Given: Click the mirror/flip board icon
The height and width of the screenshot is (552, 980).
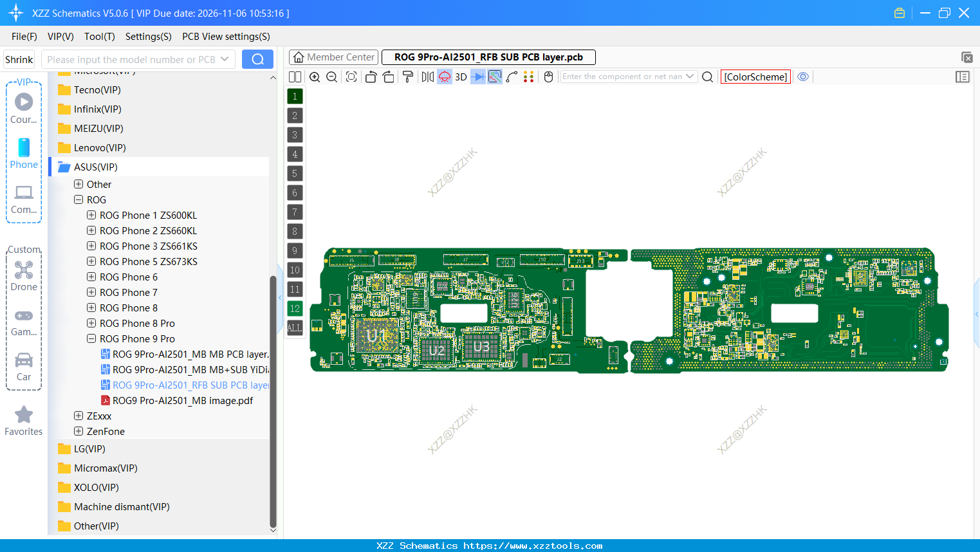Looking at the screenshot, I should [x=426, y=77].
